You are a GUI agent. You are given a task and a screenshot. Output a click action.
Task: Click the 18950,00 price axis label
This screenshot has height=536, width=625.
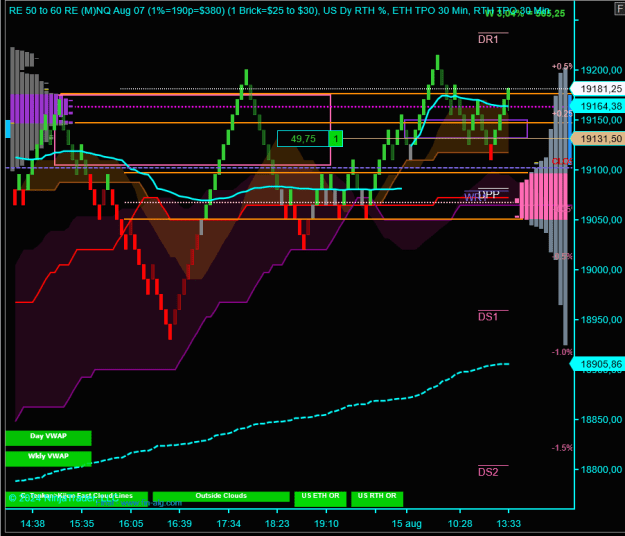601,320
